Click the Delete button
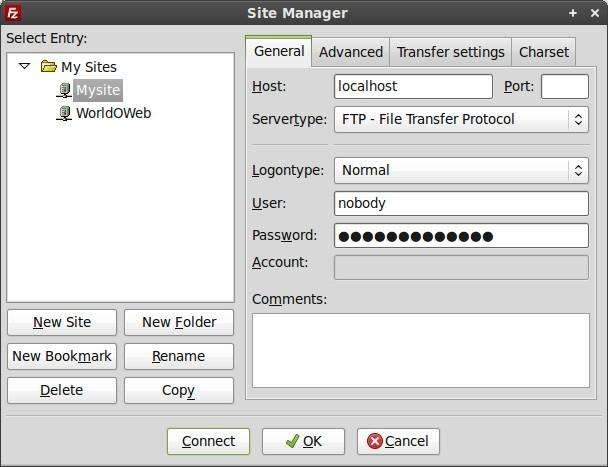608x467 pixels. pyautogui.click(x=62, y=391)
